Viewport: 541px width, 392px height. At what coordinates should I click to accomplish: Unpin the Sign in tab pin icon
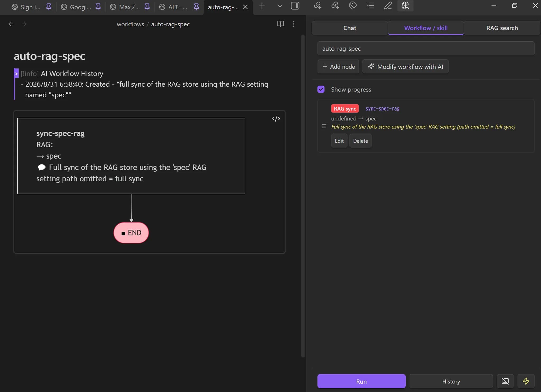coord(49,7)
